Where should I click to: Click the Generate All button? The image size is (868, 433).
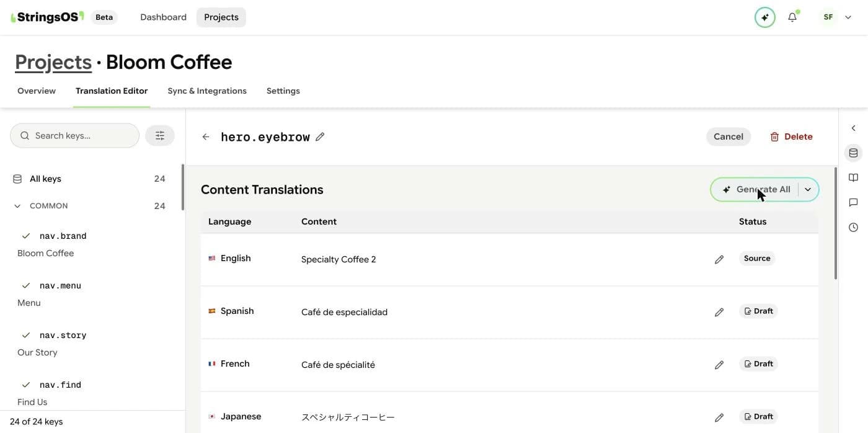pos(755,190)
